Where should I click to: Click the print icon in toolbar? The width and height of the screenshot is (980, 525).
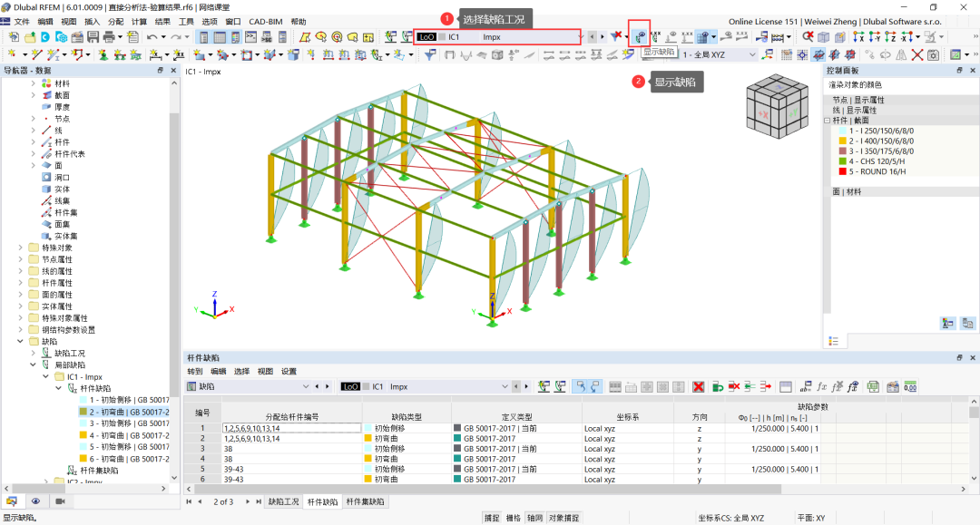coord(109,37)
